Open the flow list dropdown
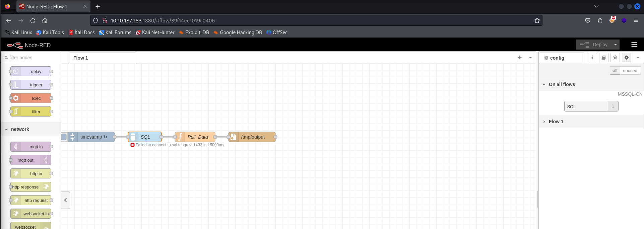The image size is (644, 229). pos(530,58)
